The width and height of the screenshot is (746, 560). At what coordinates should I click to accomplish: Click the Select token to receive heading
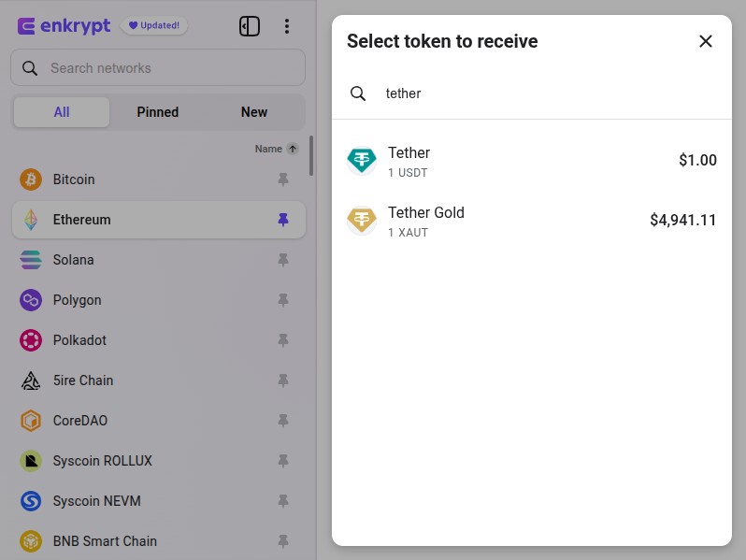[x=442, y=41]
